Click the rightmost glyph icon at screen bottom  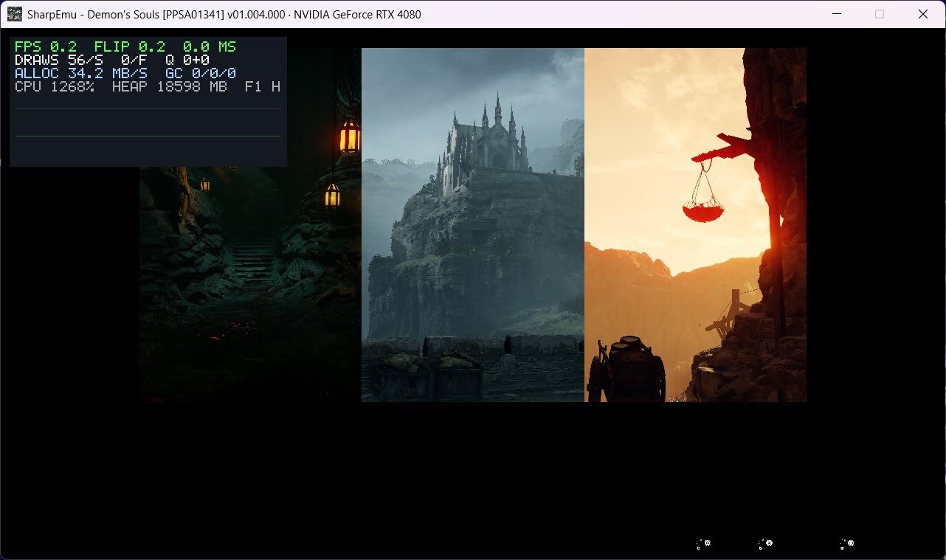[x=847, y=545]
